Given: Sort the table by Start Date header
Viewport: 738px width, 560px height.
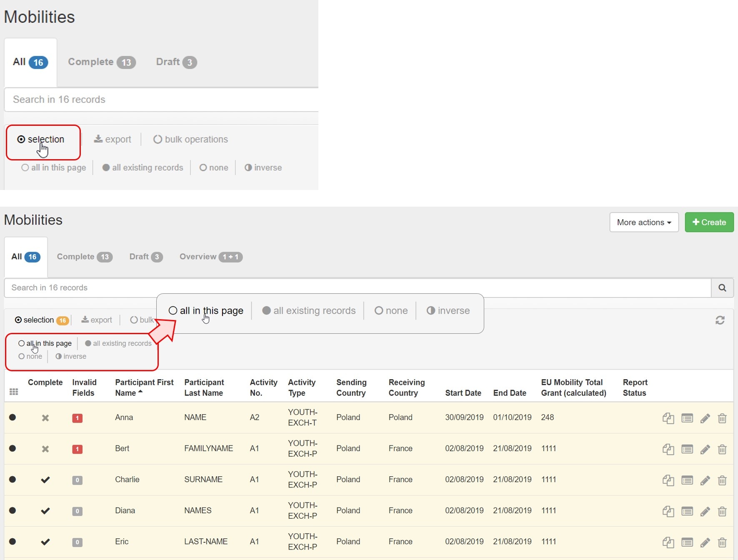Looking at the screenshot, I should [463, 393].
